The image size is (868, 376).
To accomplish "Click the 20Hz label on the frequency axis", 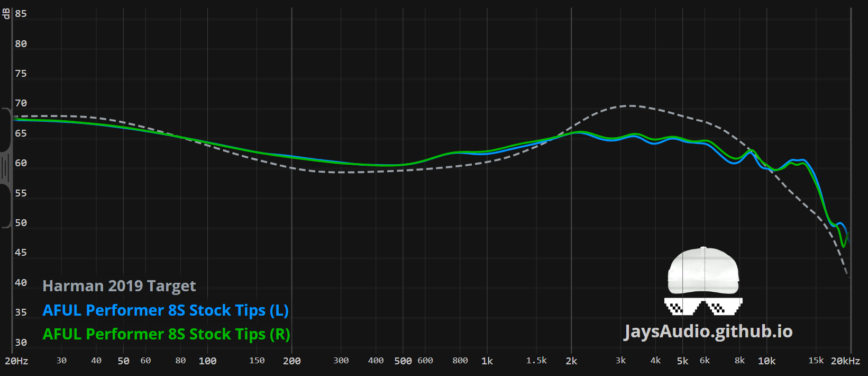I will point(16,361).
